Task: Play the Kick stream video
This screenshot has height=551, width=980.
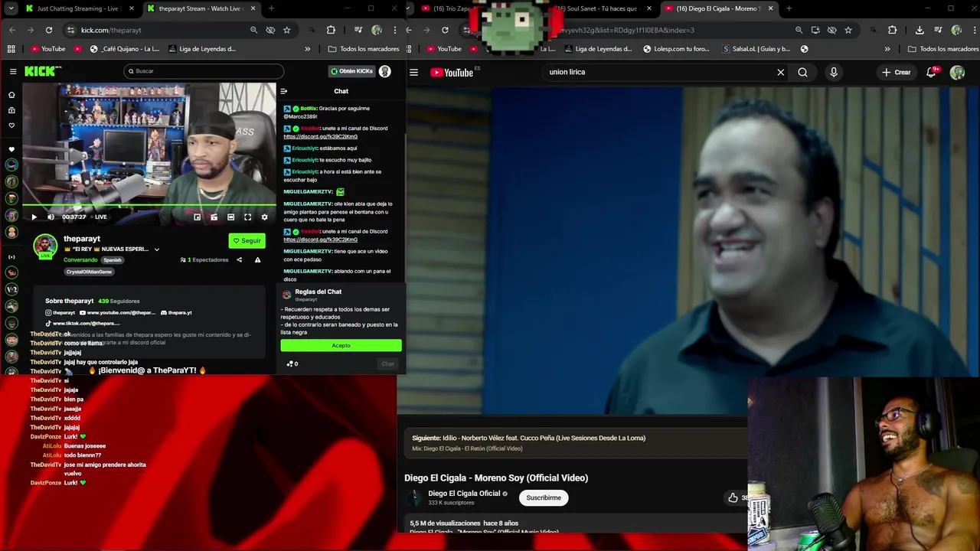Action: click(x=34, y=217)
